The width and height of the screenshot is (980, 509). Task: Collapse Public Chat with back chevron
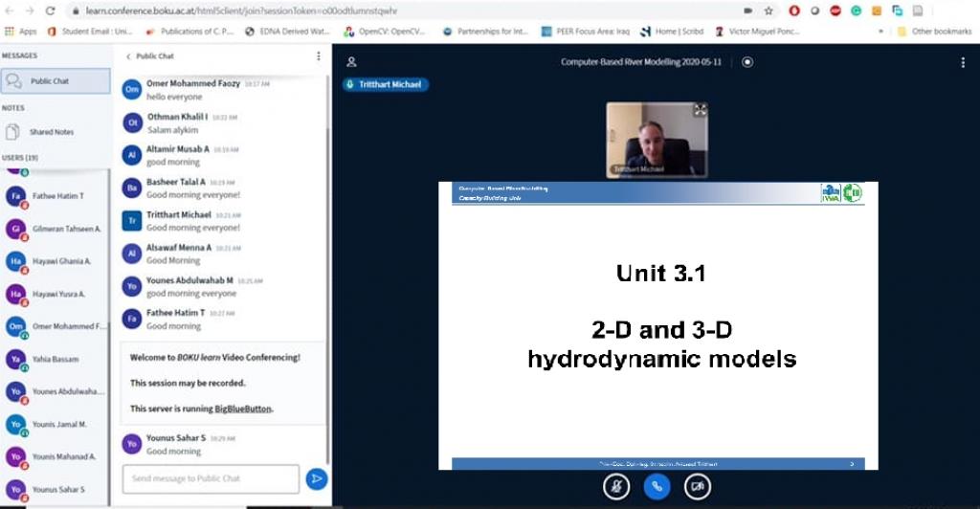129,56
